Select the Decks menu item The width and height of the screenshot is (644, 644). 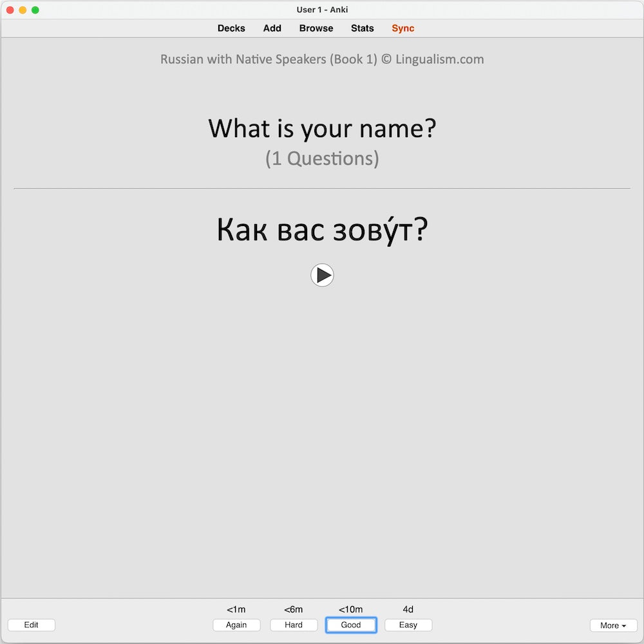click(x=231, y=28)
